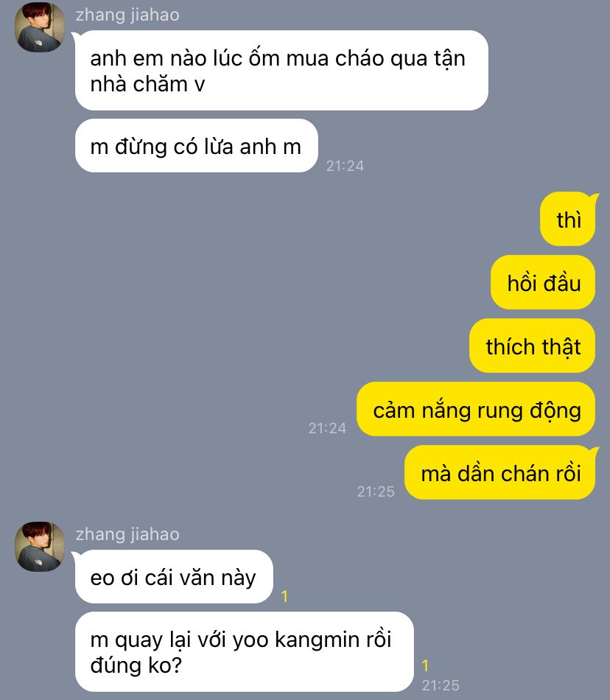
Task: Click the top zhang jiahao sender name
Action: click(x=127, y=15)
